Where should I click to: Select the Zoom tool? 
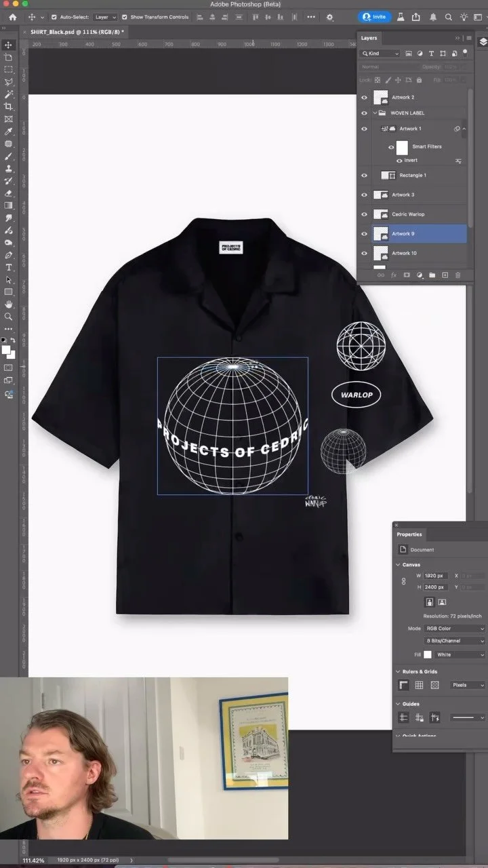[9, 316]
